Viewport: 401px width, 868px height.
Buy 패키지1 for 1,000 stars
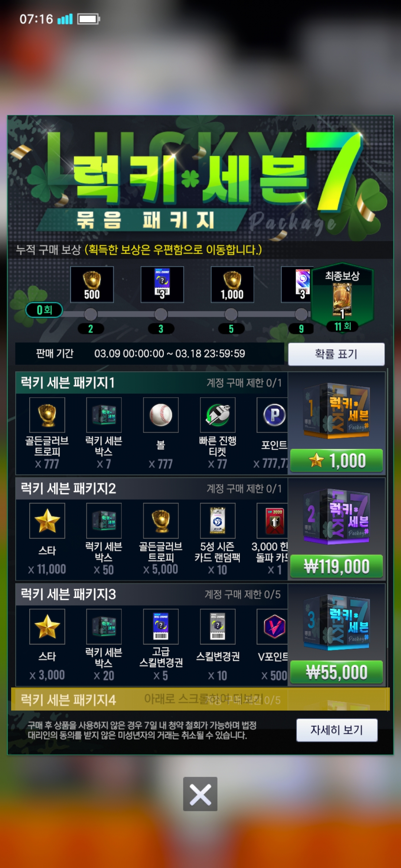[x=336, y=460]
